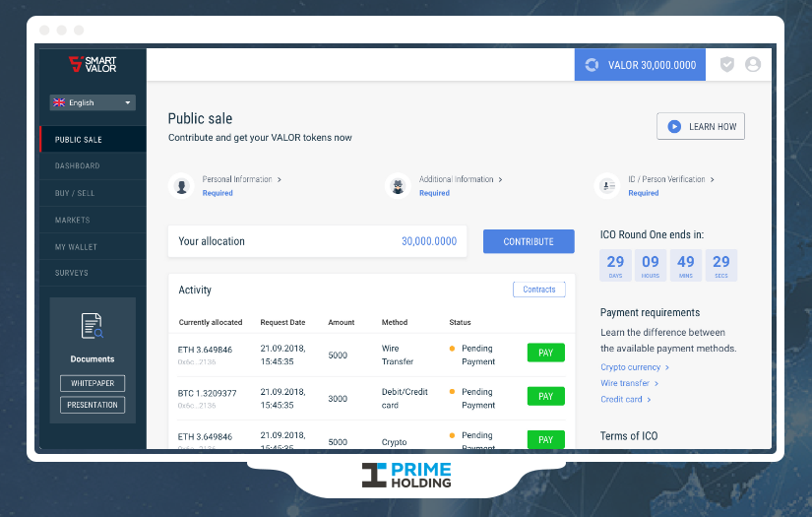This screenshot has width=812, height=517.
Task: Click the Documents search icon
Action: [93, 326]
